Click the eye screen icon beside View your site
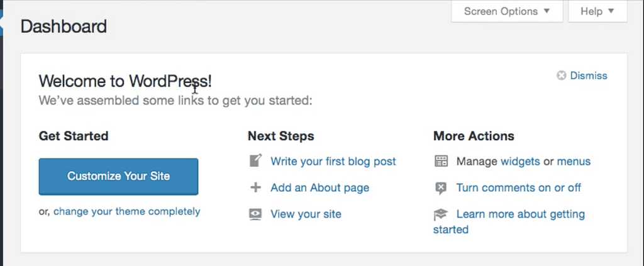The image size is (644, 266). 255,214
